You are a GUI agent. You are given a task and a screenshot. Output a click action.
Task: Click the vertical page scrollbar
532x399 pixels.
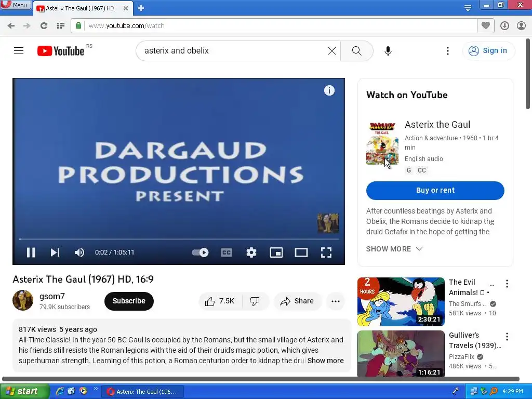click(528, 75)
